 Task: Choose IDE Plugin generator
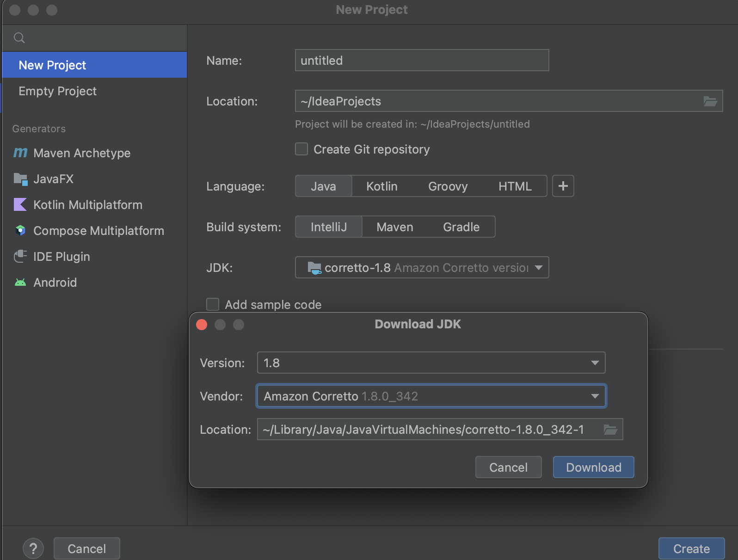point(94,256)
